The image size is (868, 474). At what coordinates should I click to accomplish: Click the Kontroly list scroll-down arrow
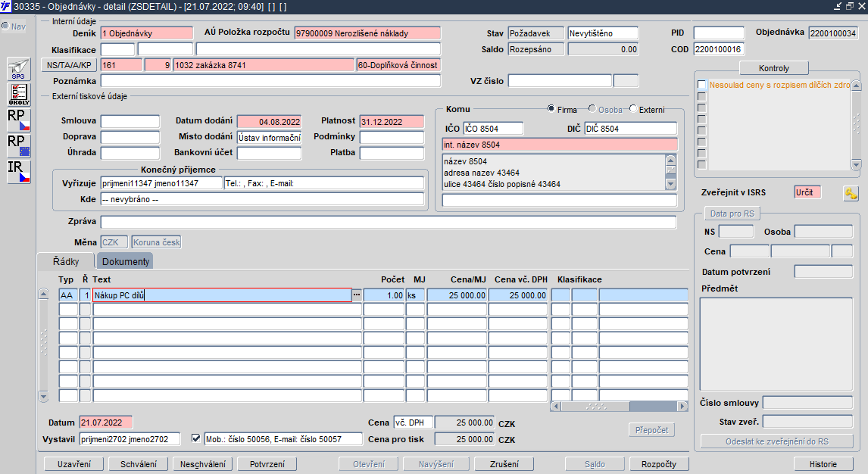click(x=857, y=165)
